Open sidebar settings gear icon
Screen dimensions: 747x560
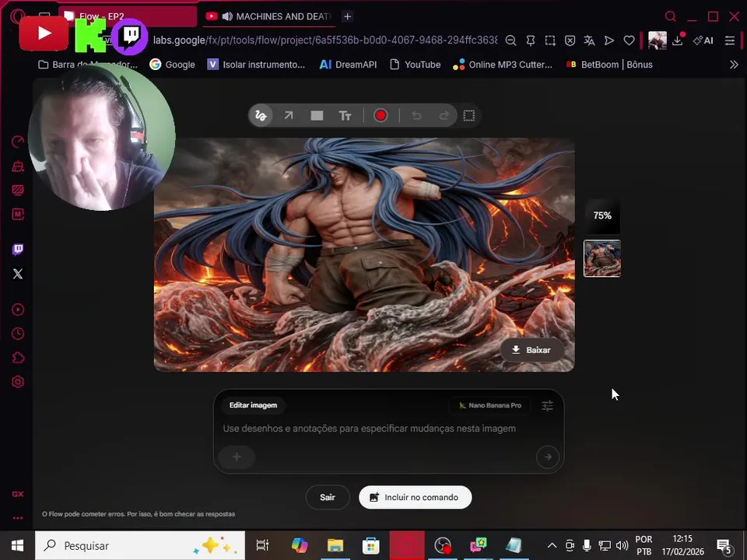[x=18, y=381]
